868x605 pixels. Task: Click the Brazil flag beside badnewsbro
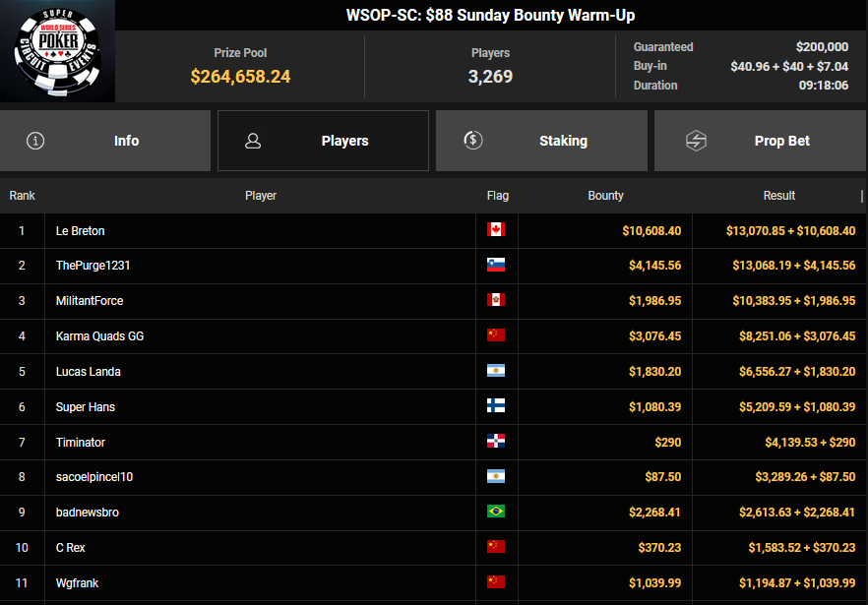pyautogui.click(x=496, y=513)
